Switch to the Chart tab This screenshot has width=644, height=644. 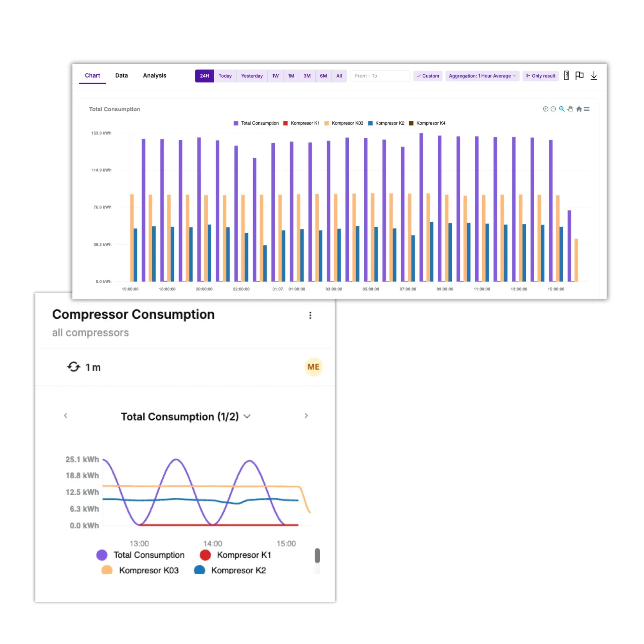(x=92, y=75)
